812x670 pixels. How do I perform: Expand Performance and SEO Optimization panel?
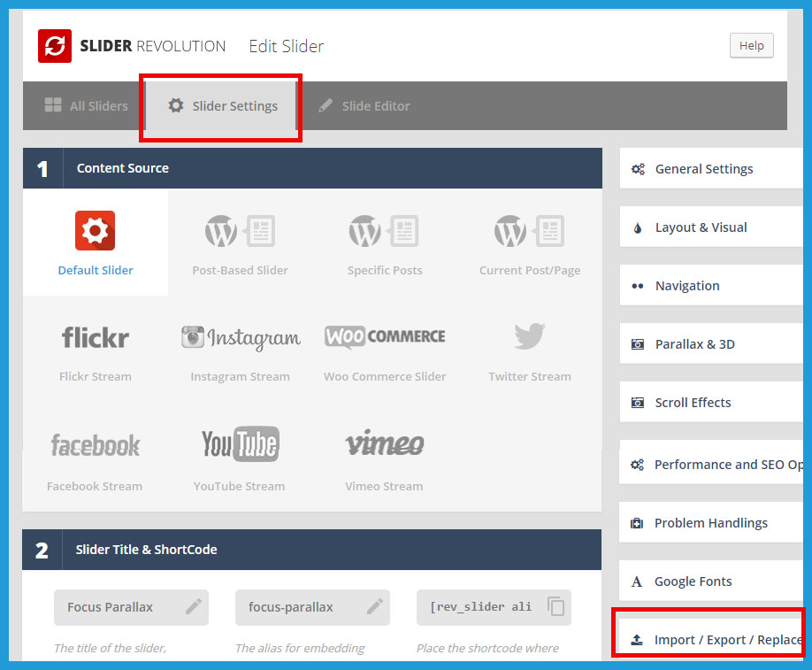711,462
